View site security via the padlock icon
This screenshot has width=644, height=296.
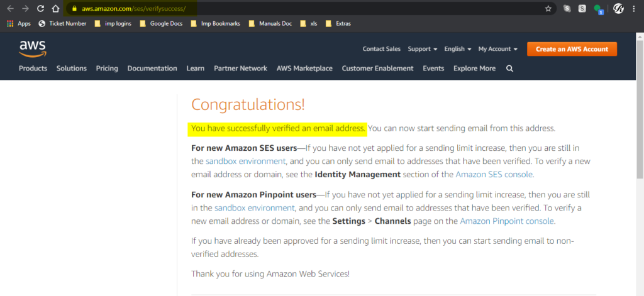pos(74,8)
